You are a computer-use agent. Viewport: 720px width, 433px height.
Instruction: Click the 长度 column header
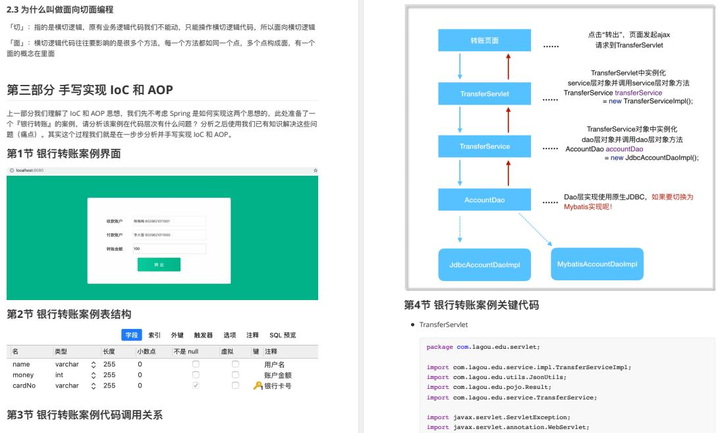(109, 351)
